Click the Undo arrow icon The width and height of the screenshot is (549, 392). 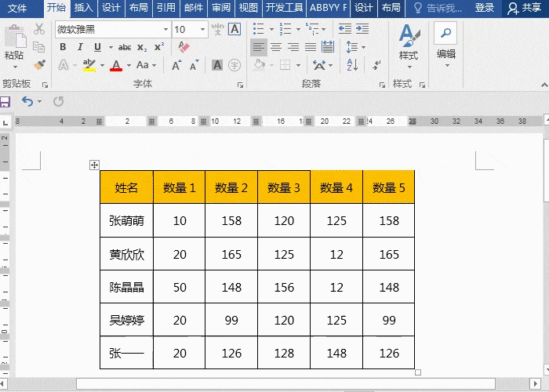tap(27, 101)
